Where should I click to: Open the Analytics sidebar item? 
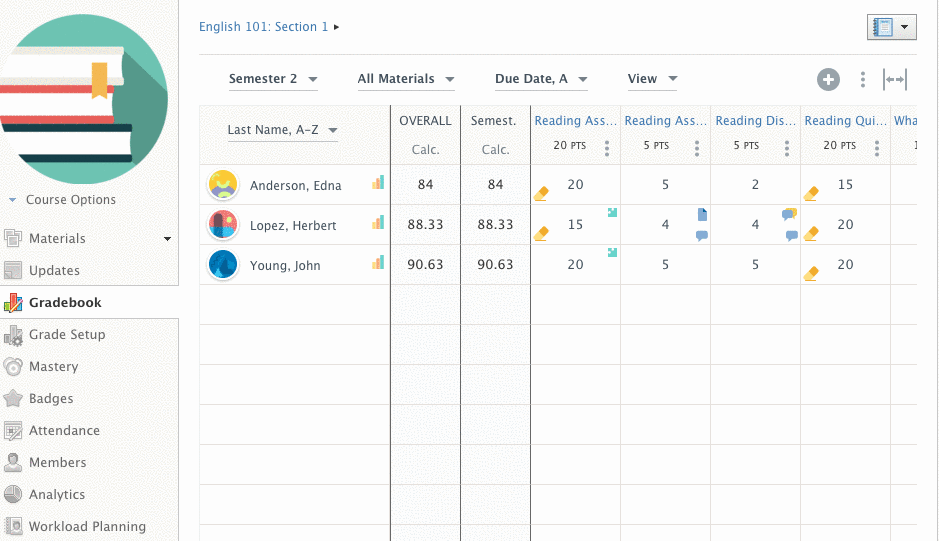point(56,495)
